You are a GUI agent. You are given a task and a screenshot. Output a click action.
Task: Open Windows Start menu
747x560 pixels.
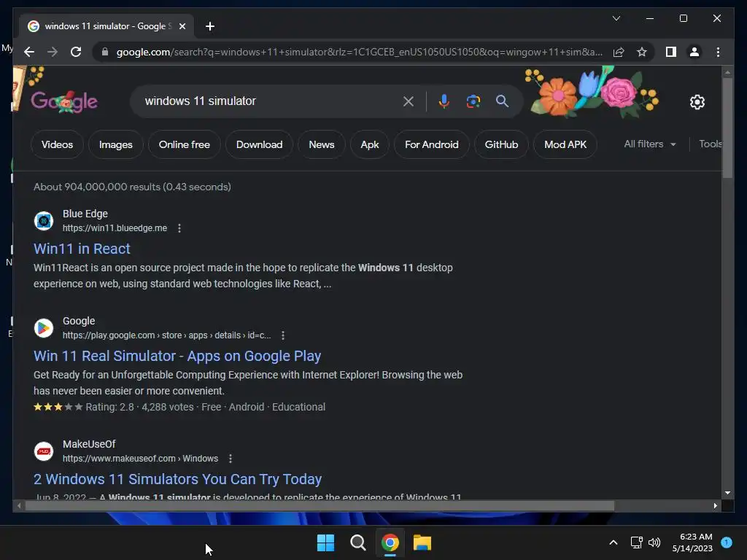coord(326,542)
